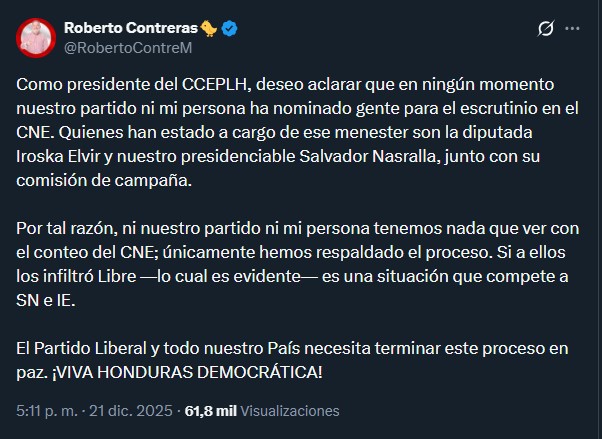Open Roberto Contreras's profile picture
Screen dimensions: 602x439
point(35,37)
